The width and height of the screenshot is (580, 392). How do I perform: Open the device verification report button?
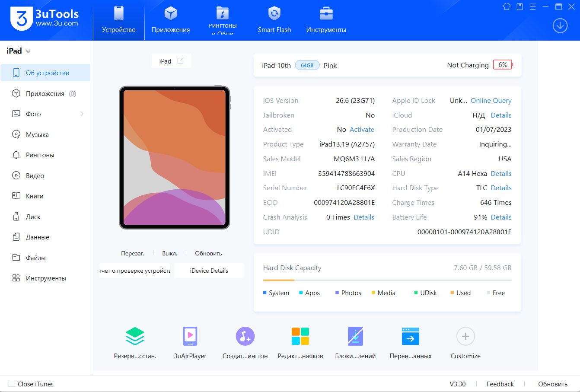135,271
